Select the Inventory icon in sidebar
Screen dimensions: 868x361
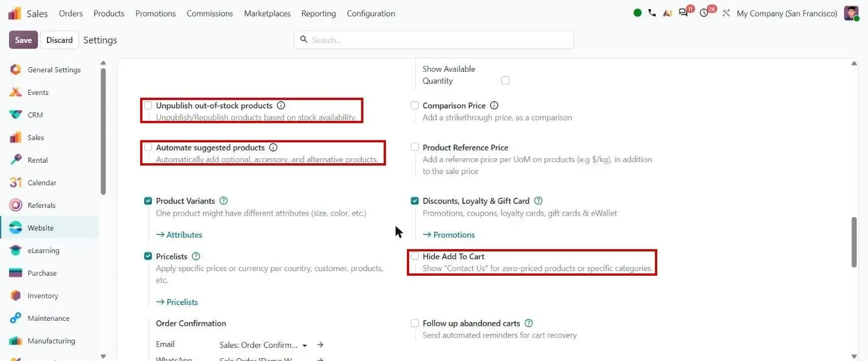click(16, 295)
